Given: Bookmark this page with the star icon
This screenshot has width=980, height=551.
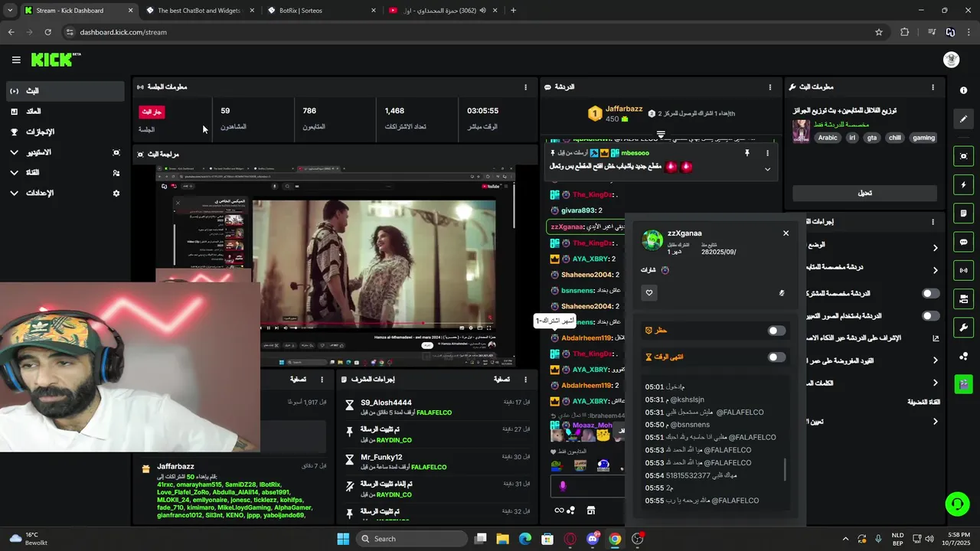Looking at the screenshot, I should click(x=879, y=32).
